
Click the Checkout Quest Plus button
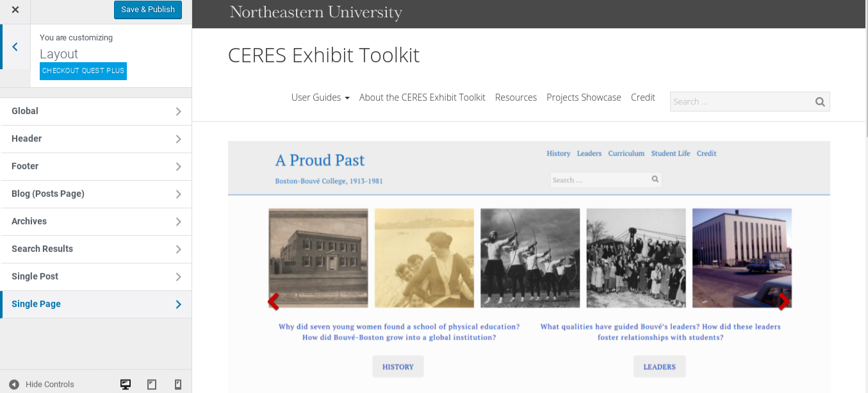[x=83, y=71]
